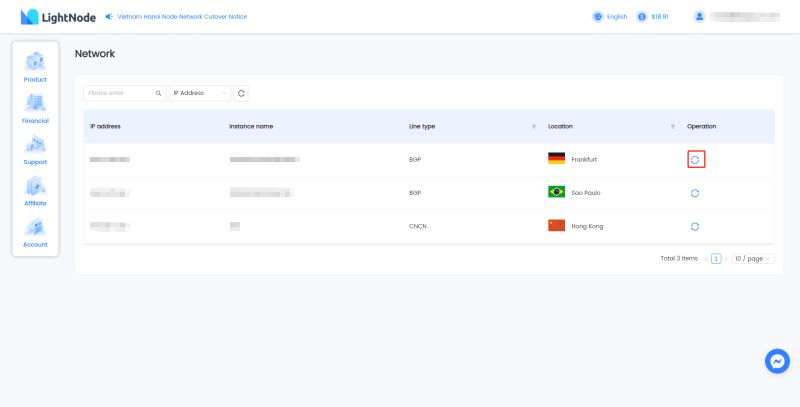Open the Messenger chat bubble

point(777,362)
